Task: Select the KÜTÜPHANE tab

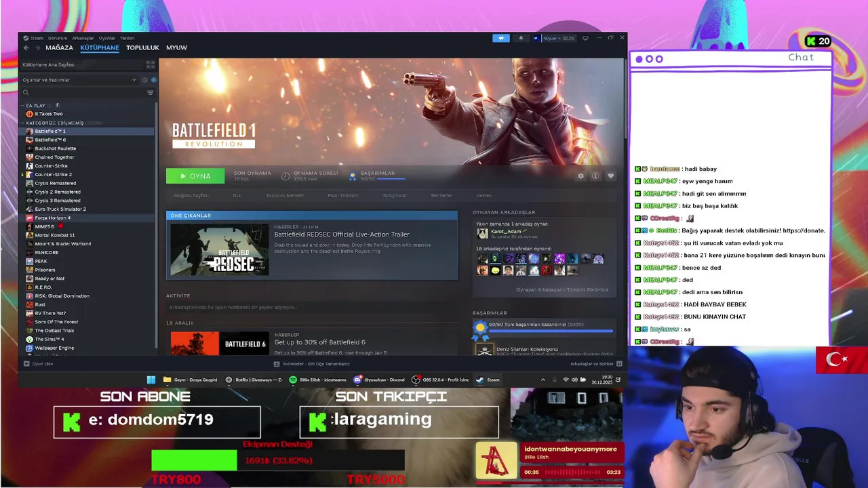Action: click(100, 47)
